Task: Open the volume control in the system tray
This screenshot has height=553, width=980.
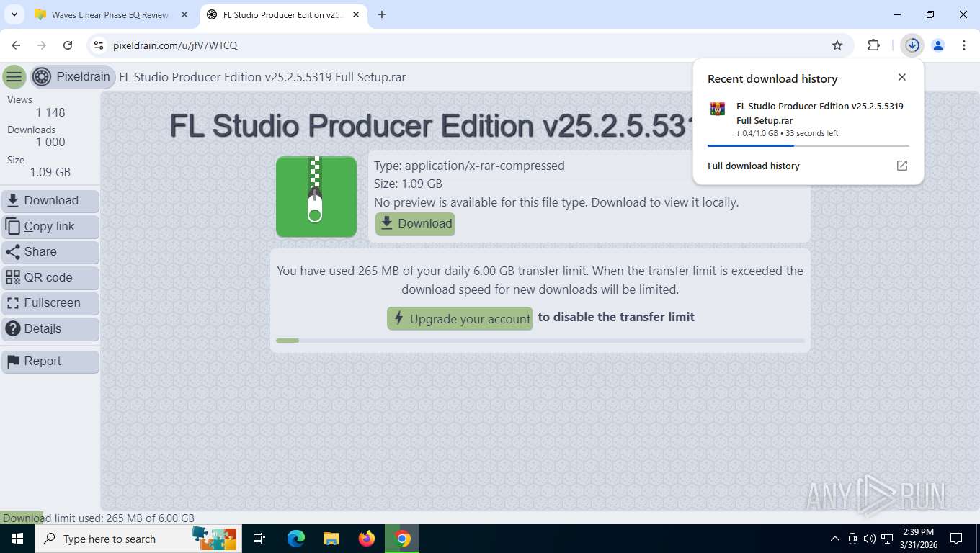Action: point(870,539)
